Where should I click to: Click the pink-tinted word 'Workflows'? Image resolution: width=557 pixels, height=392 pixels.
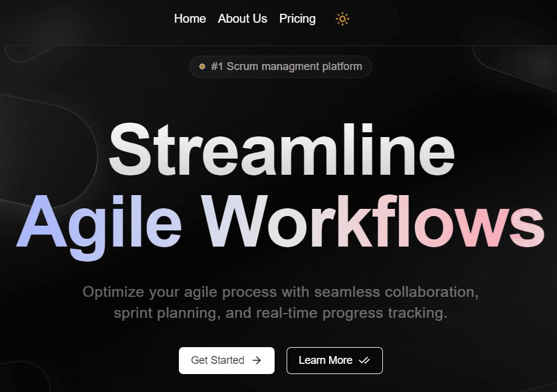click(x=372, y=222)
